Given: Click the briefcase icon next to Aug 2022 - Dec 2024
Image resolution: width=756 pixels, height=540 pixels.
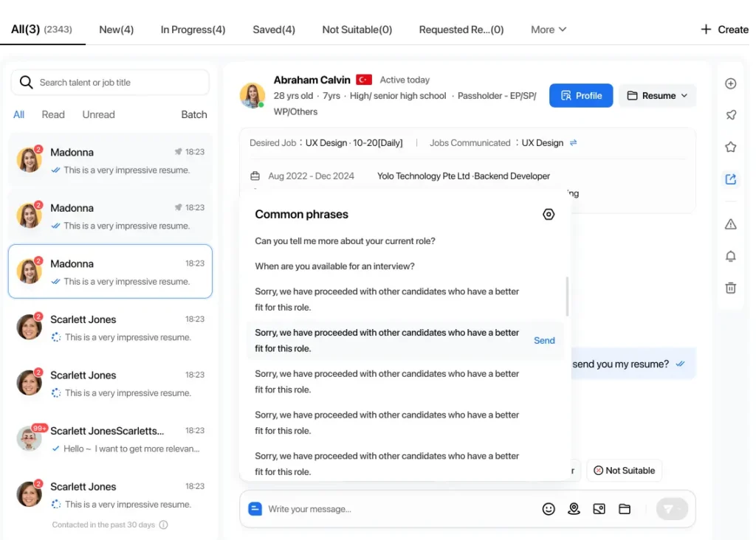Looking at the screenshot, I should (x=255, y=176).
